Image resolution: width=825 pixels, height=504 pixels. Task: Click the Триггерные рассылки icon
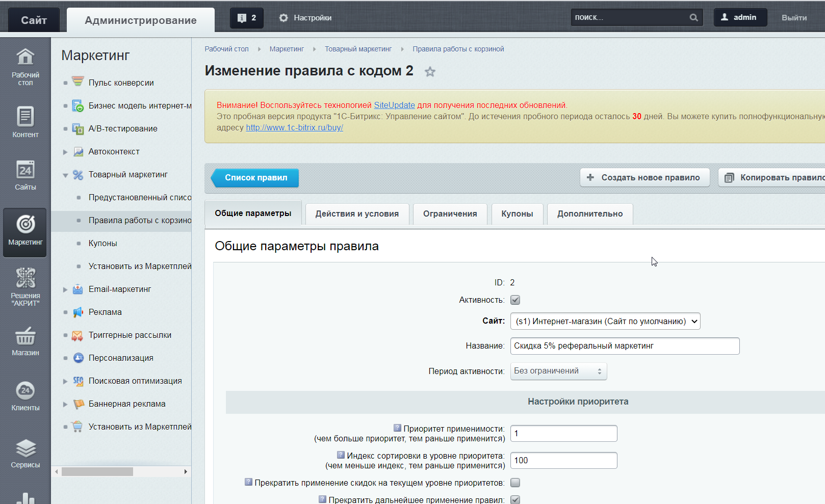[78, 335]
